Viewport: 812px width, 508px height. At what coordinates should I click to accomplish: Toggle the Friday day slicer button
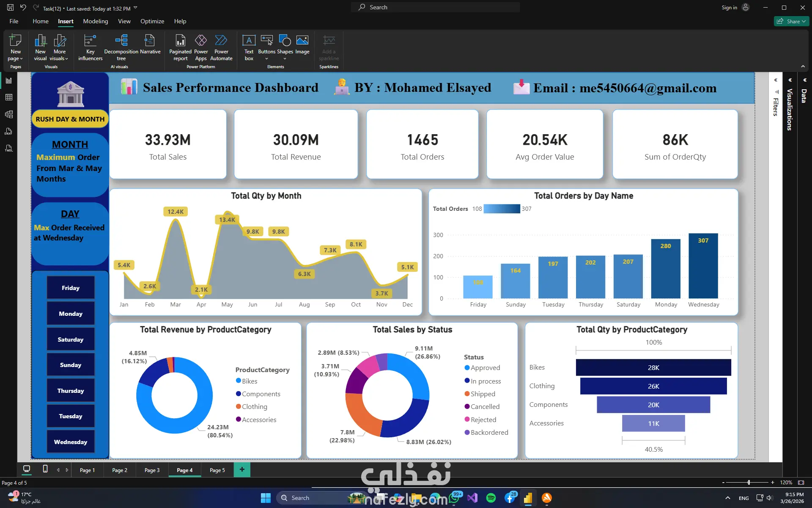pos(71,288)
